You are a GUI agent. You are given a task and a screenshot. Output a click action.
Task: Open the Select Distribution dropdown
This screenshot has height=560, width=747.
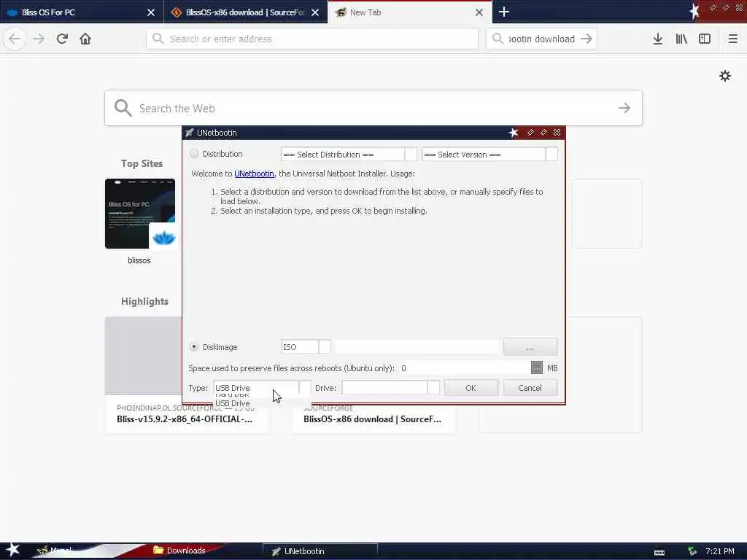pos(349,155)
